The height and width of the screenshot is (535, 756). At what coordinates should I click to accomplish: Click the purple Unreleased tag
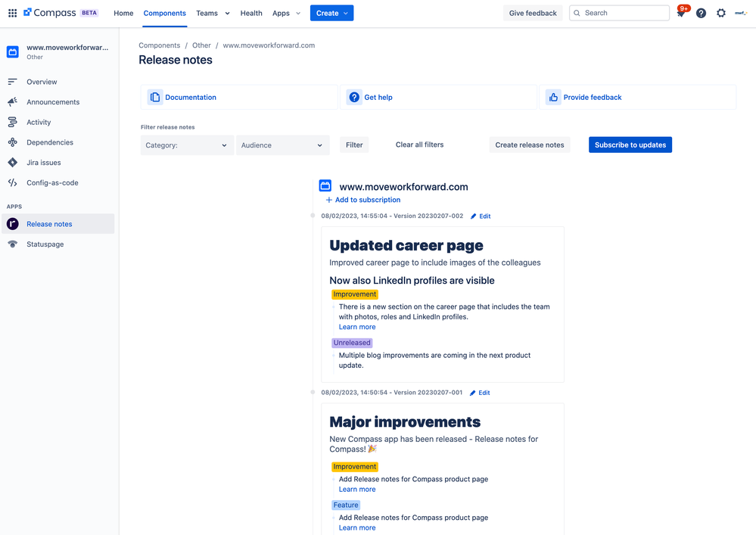pyautogui.click(x=352, y=343)
